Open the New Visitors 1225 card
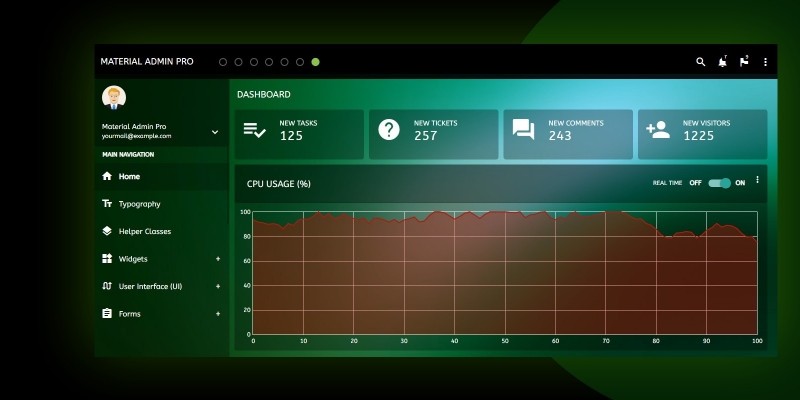800x400 pixels. point(703,134)
